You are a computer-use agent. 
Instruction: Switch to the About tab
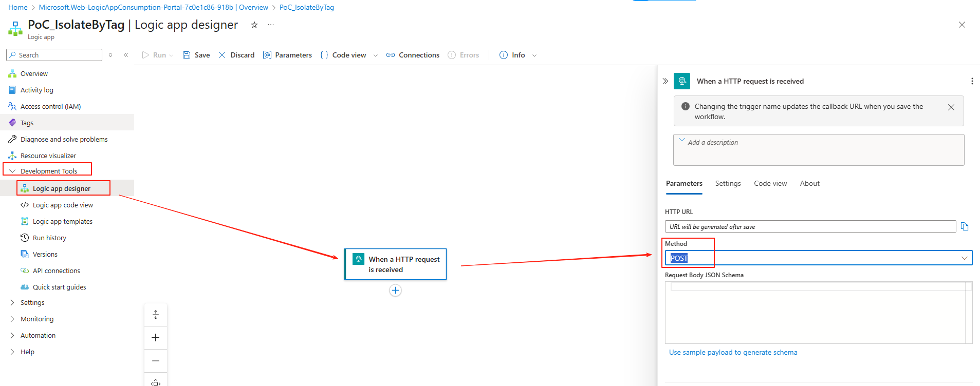tap(809, 183)
